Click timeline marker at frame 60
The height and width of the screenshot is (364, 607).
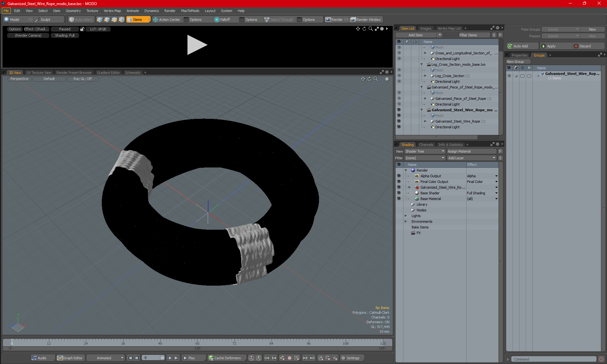[197, 343]
